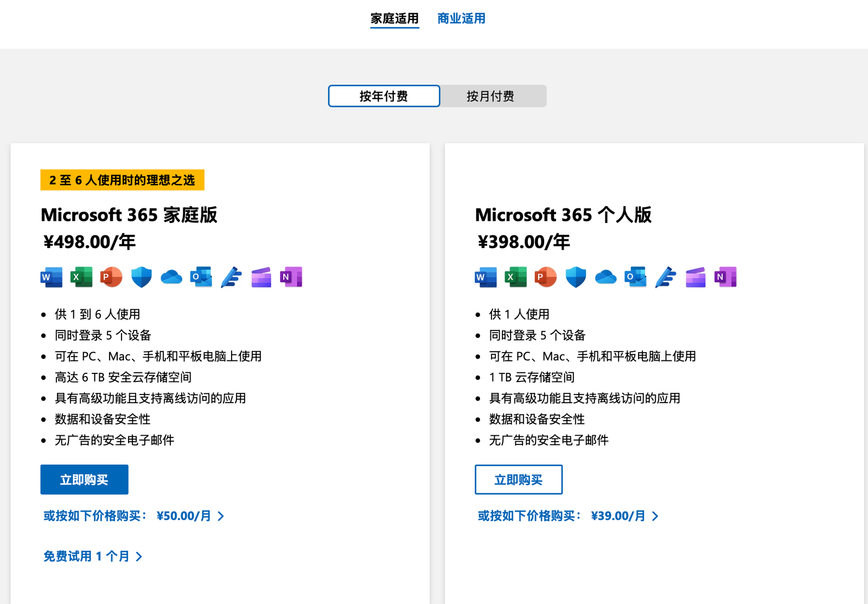Follow the 免费试用 1 个月 link
868x604 pixels.
click(93, 556)
